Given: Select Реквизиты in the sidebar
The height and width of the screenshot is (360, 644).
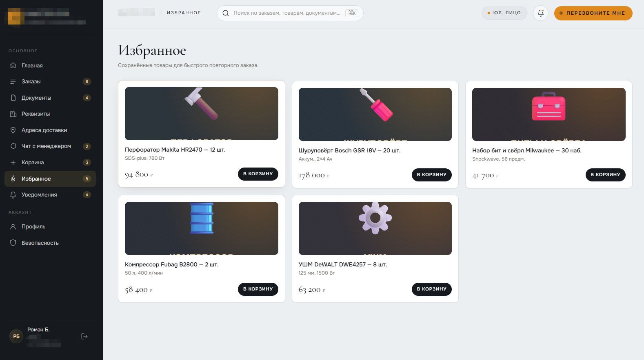Looking at the screenshot, I should click(x=50, y=114).
